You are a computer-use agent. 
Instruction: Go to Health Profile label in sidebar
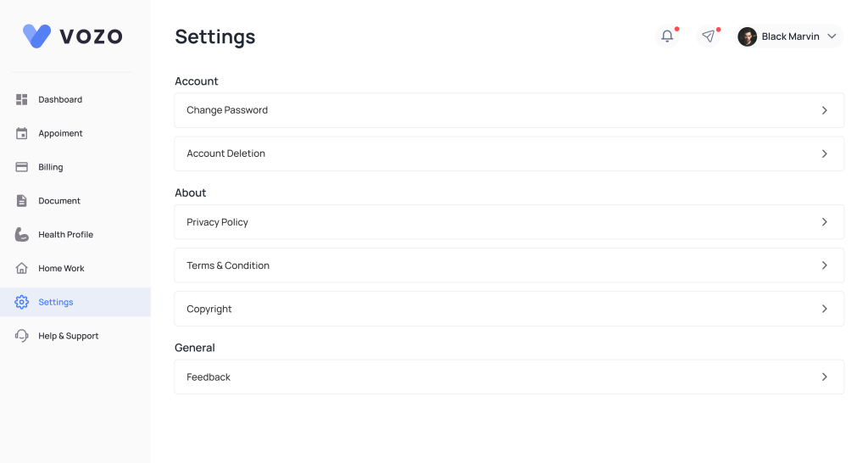(65, 234)
